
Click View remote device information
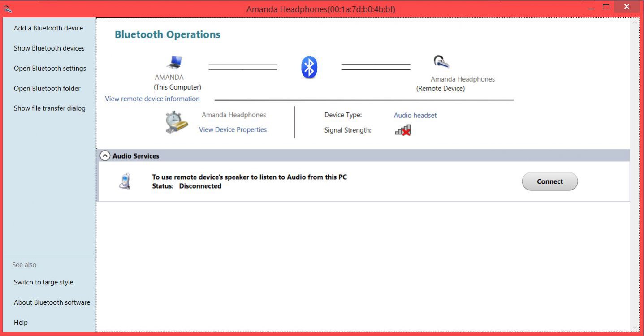pyautogui.click(x=152, y=99)
